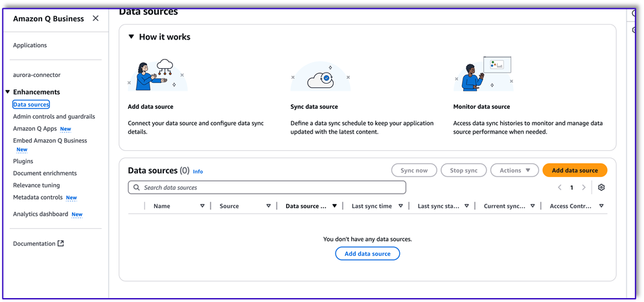
Task: Click the Monitor data source illustration
Action: point(483,74)
